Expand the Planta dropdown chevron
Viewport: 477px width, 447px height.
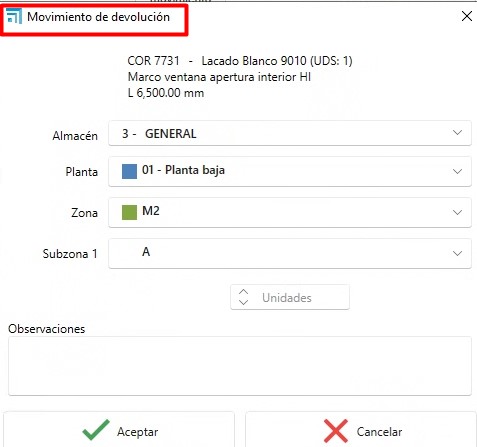pyautogui.click(x=457, y=171)
